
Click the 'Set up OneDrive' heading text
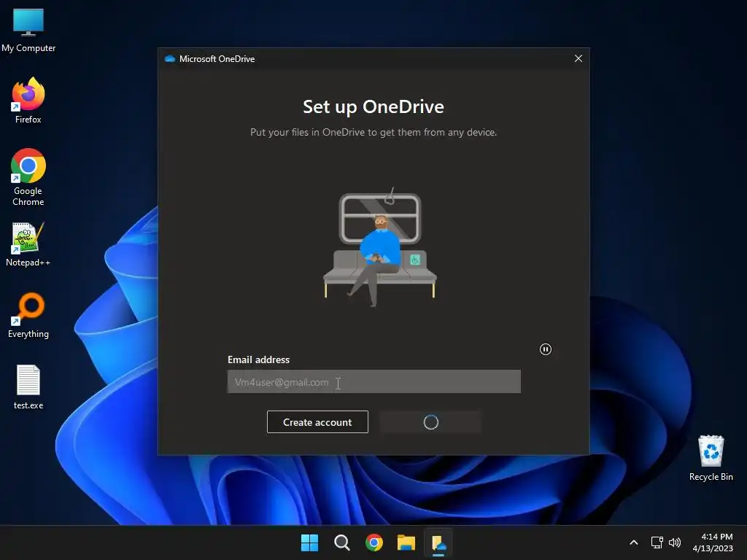click(373, 106)
